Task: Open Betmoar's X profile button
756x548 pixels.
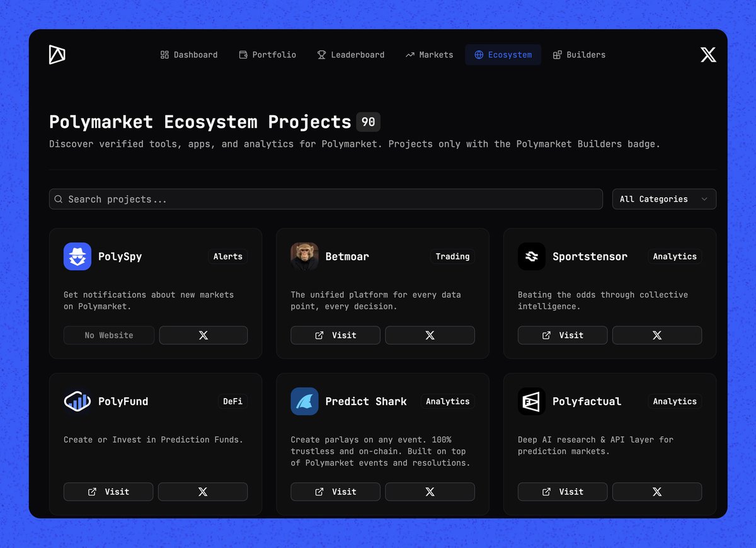Action: pos(430,335)
